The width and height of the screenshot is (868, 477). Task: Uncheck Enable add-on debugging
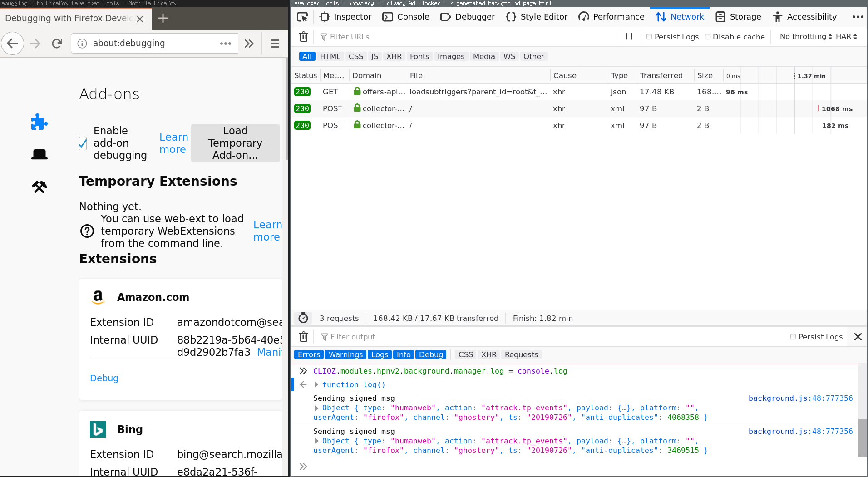coord(83,143)
